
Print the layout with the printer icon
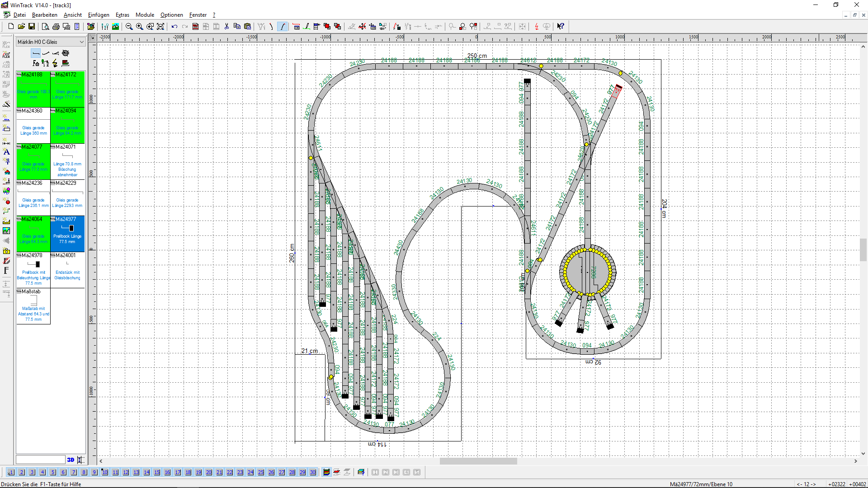[x=56, y=27]
